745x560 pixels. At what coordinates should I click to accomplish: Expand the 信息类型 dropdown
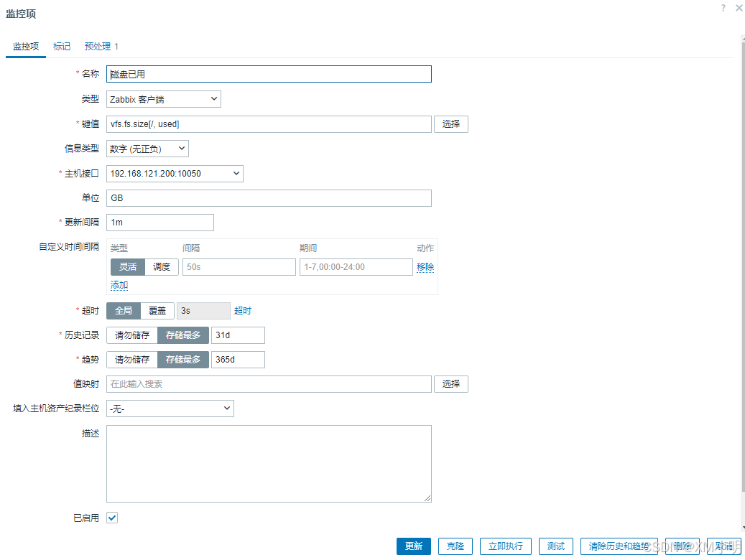pyautogui.click(x=147, y=149)
